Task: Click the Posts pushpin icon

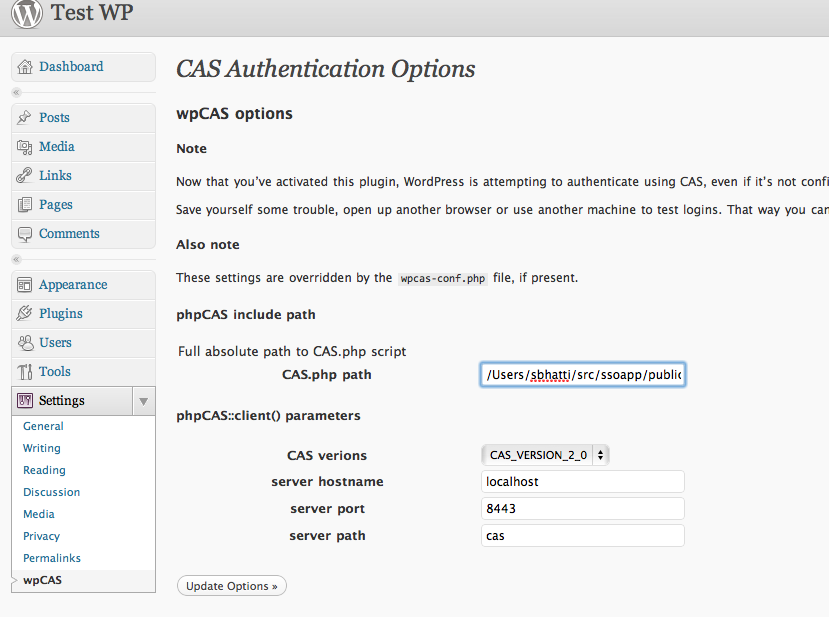Action: (24, 117)
